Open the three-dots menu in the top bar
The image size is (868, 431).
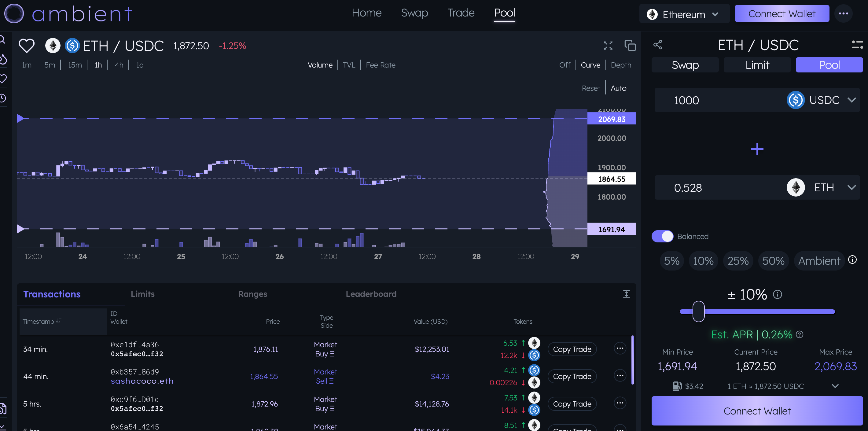pos(843,13)
